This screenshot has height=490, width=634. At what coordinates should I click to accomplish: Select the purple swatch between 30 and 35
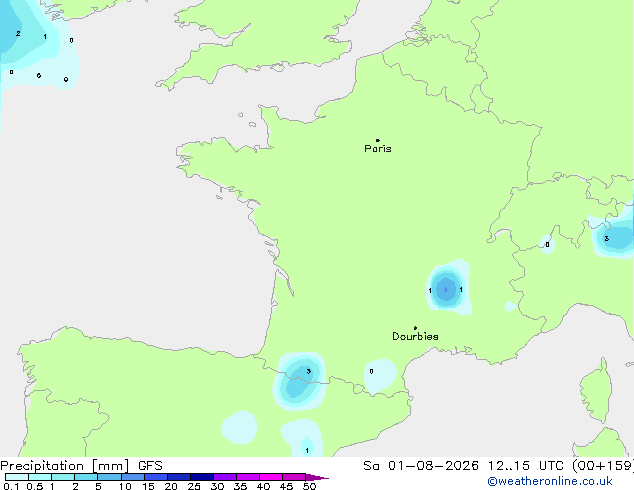click(x=225, y=477)
